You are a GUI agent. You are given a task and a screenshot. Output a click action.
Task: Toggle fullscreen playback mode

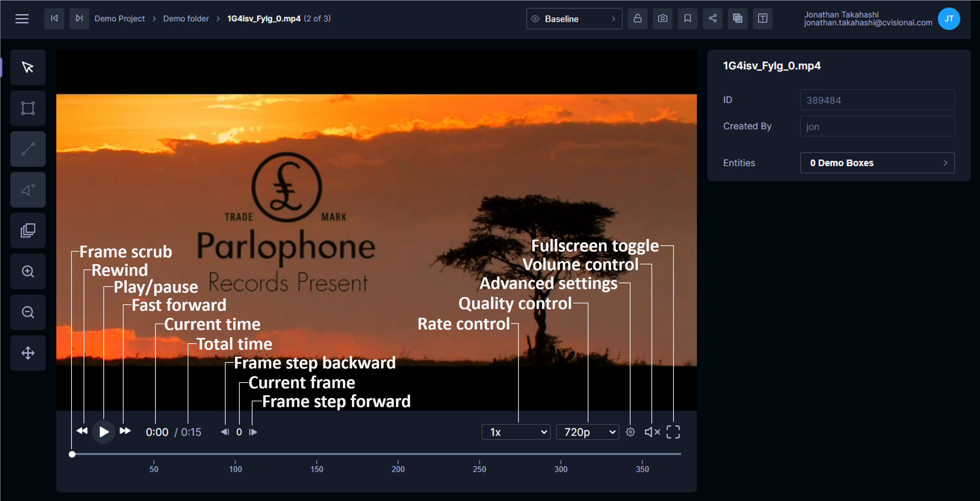tap(673, 432)
